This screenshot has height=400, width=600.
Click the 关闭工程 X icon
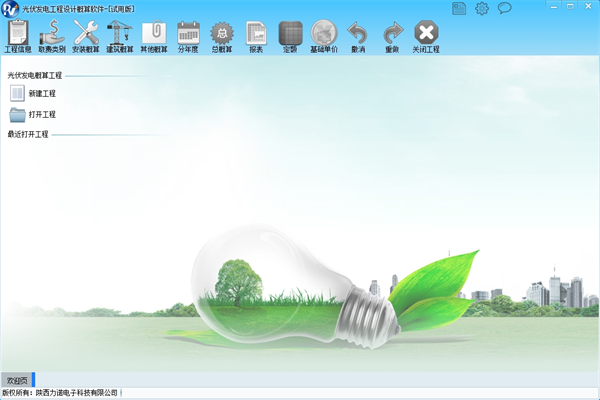[426, 32]
